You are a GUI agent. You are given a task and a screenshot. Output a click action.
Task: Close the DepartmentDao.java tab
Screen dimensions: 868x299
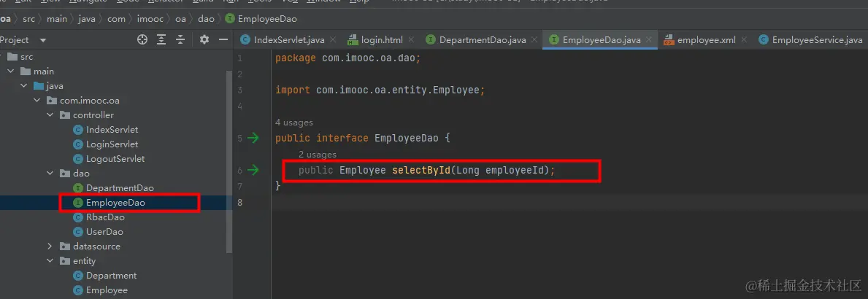(534, 40)
